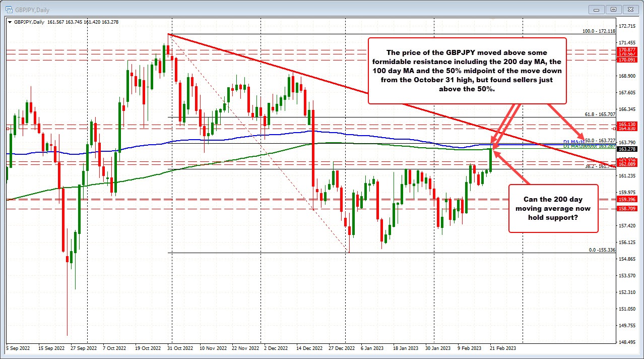The height and width of the screenshot is (359, 644).
Task: Click the 166.345 price axis value
Action: pos(627,109)
